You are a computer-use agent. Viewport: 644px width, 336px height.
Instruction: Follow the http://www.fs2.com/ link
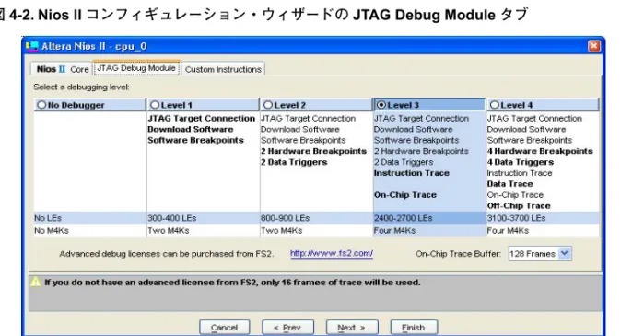click(332, 253)
